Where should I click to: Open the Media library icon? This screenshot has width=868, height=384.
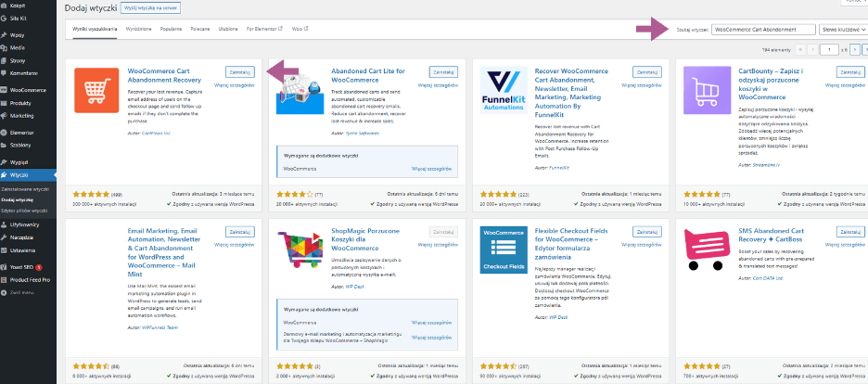4,47
